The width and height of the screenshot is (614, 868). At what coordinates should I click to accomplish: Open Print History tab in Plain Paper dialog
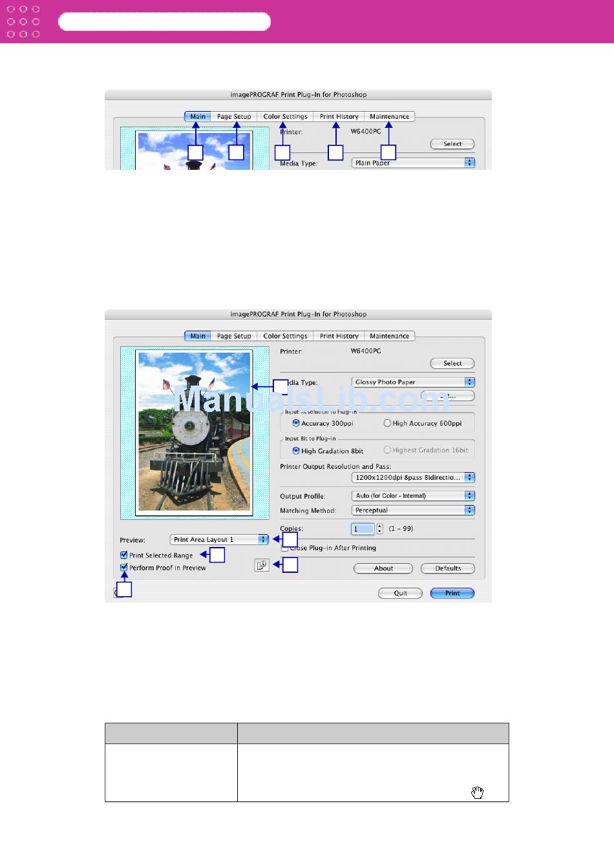point(339,116)
